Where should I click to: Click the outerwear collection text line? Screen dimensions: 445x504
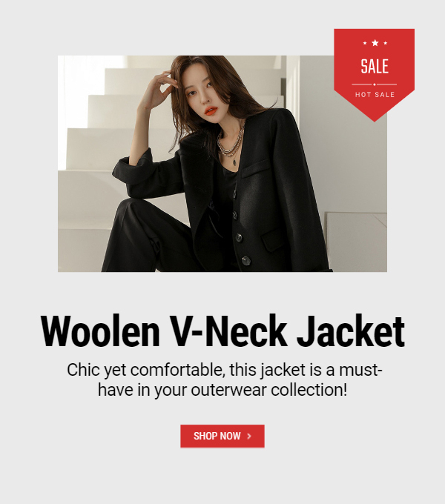coord(222,390)
